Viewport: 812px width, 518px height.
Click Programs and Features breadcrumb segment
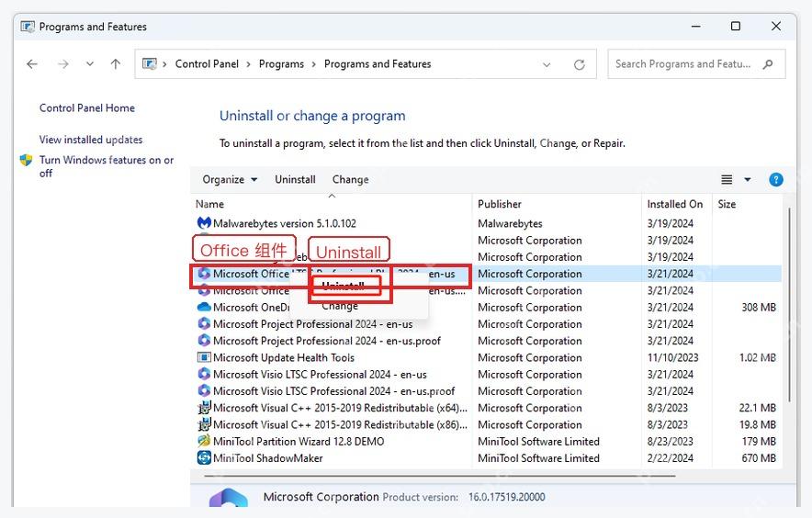(x=378, y=64)
